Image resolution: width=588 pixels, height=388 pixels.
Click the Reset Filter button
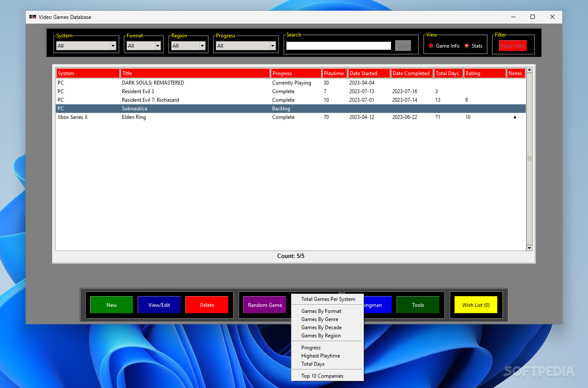513,46
